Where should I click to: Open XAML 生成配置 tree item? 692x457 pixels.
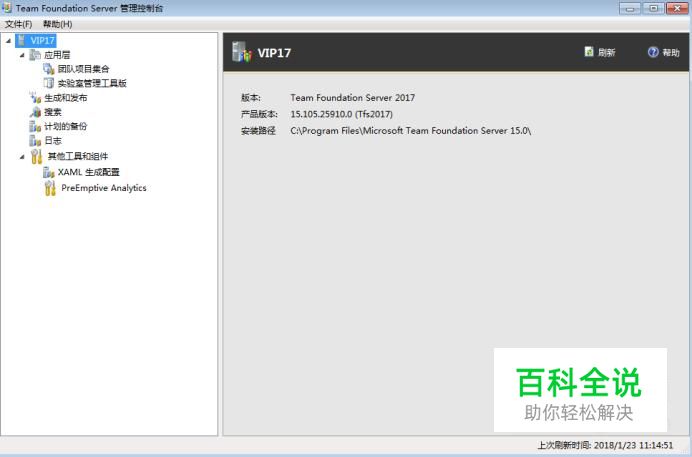[89, 172]
